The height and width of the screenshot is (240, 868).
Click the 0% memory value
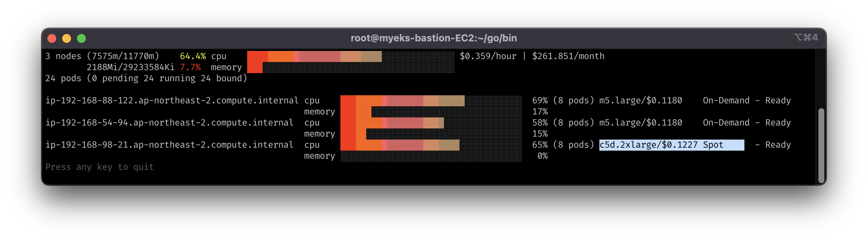pos(542,156)
